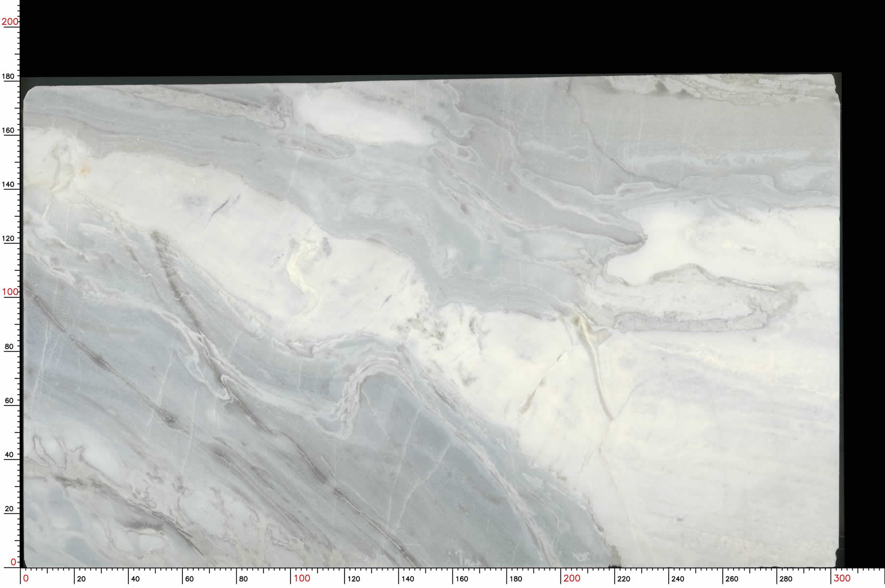Viewport: 885px width, 588px height.
Task: Click the 60 label on the vertical ruler
Action: [9, 401]
